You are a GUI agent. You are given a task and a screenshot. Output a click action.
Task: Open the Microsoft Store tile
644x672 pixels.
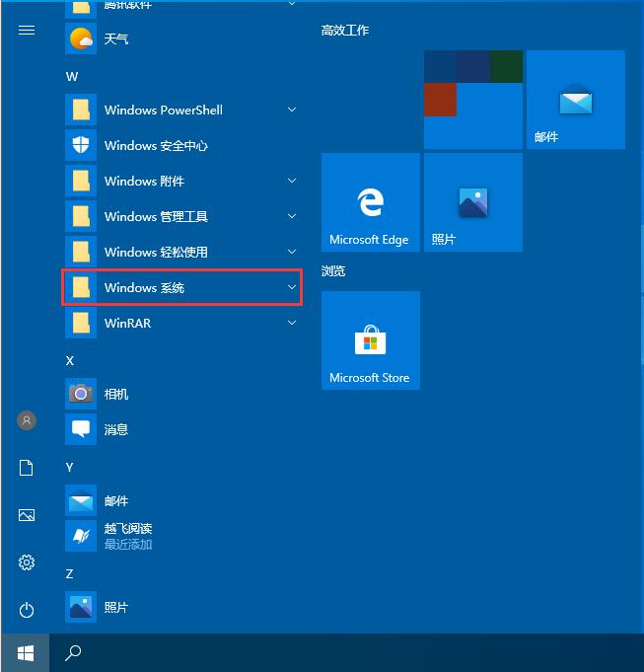point(371,340)
